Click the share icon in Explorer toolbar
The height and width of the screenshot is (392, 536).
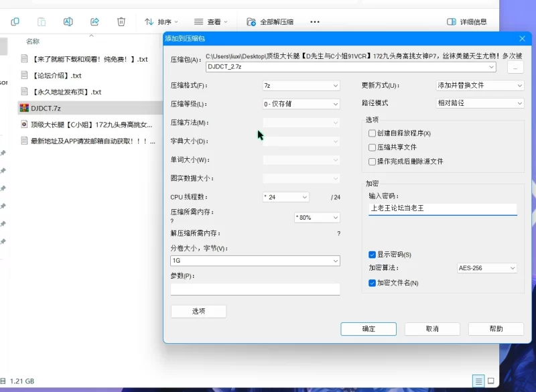pos(94,22)
